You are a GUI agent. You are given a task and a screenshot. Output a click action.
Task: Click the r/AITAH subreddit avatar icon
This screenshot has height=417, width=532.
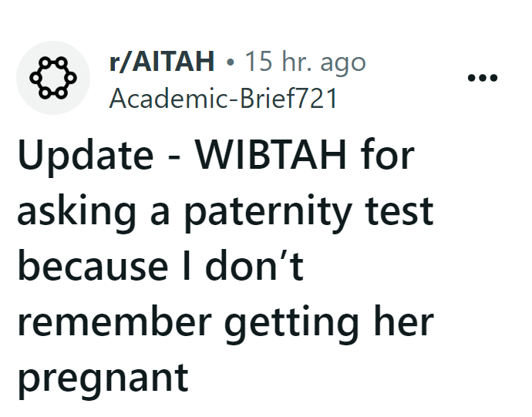click(x=52, y=78)
